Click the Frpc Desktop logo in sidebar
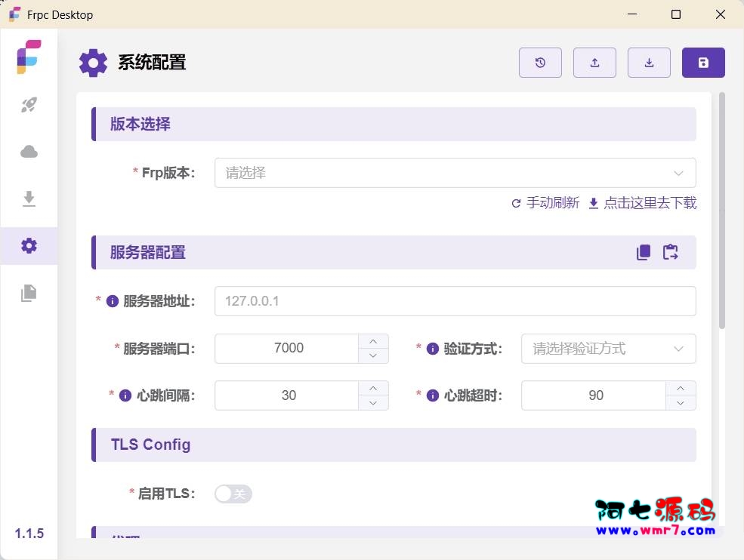 tap(29, 57)
